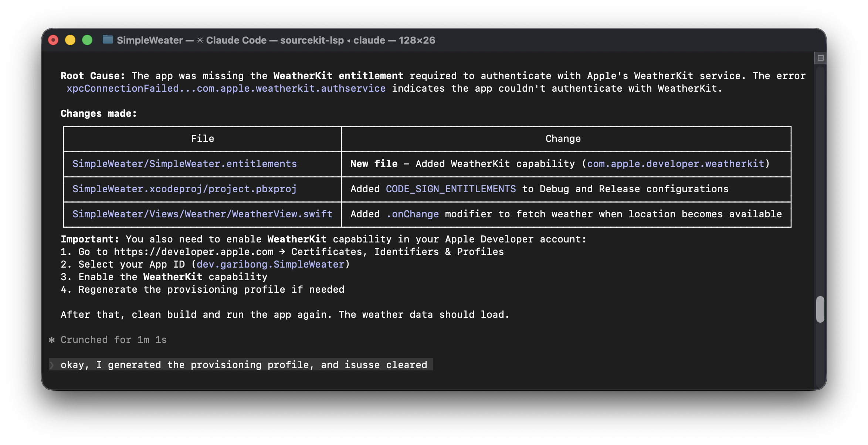Click the CODE_SIGN_ENTITLEMENTS setting text

pos(451,189)
